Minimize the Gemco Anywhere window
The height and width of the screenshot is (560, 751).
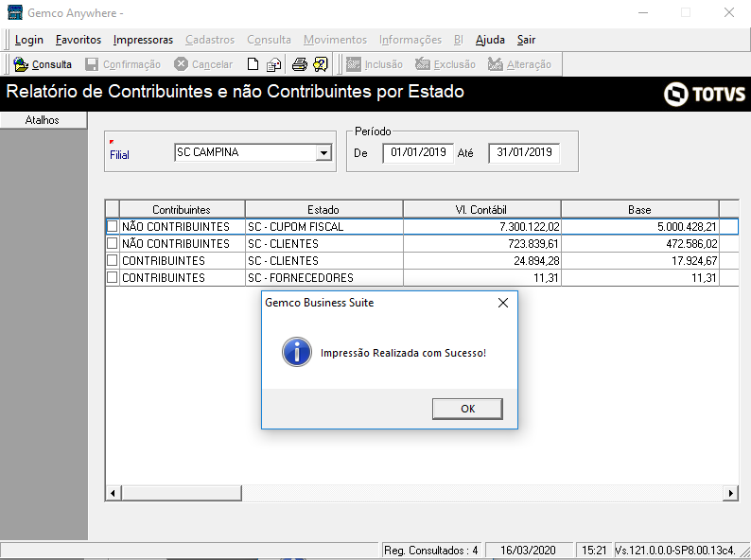(643, 12)
